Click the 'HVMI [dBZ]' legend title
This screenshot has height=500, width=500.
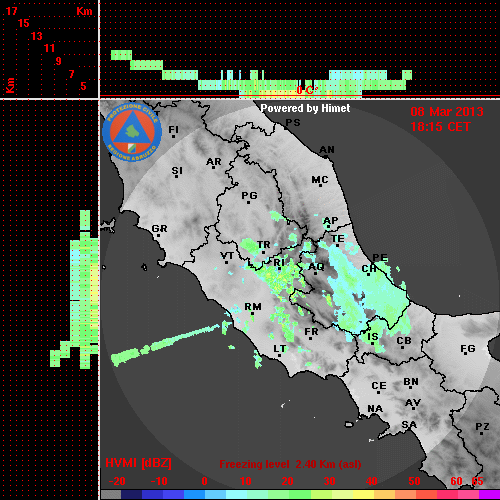coord(138,463)
